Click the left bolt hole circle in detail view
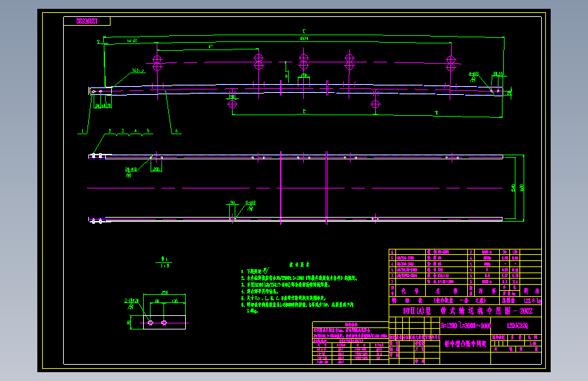 point(151,323)
